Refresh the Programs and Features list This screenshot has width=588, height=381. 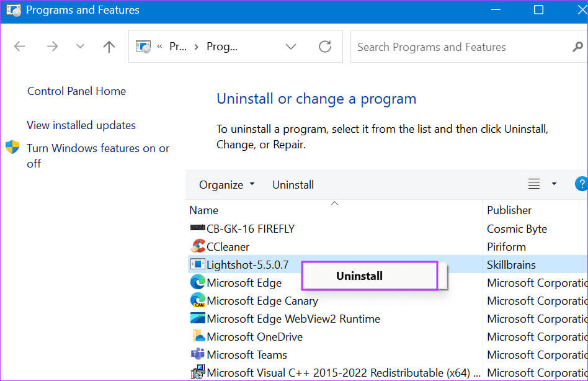(x=325, y=47)
